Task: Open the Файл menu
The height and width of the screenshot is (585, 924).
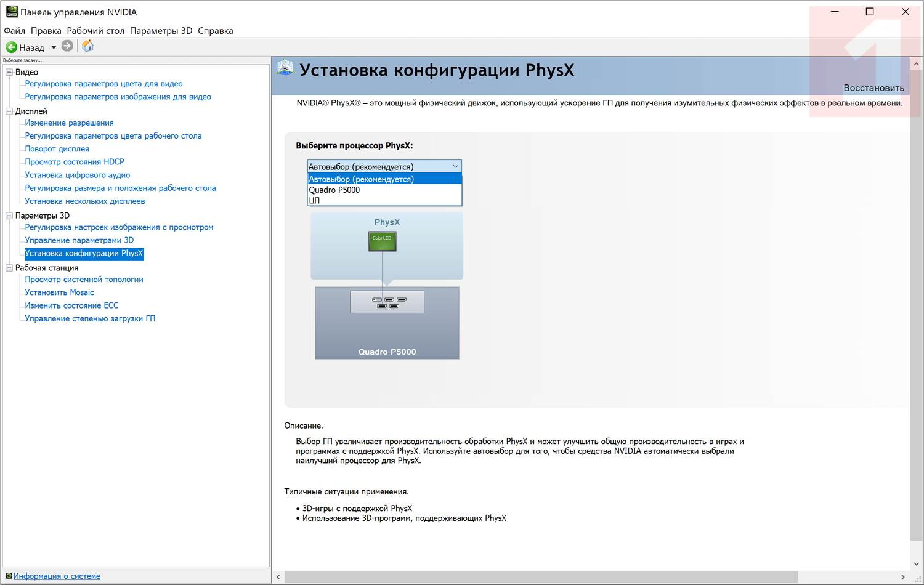Action: point(15,31)
